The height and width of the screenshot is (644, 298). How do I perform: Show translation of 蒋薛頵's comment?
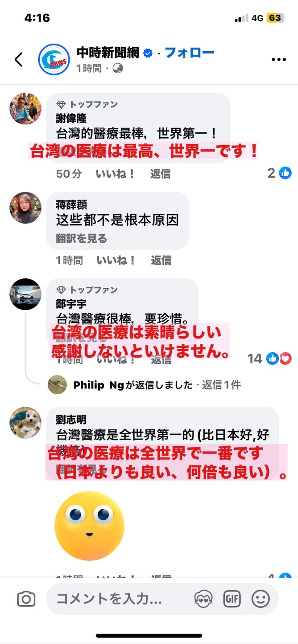pyautogui.click(x=82, y=239)
